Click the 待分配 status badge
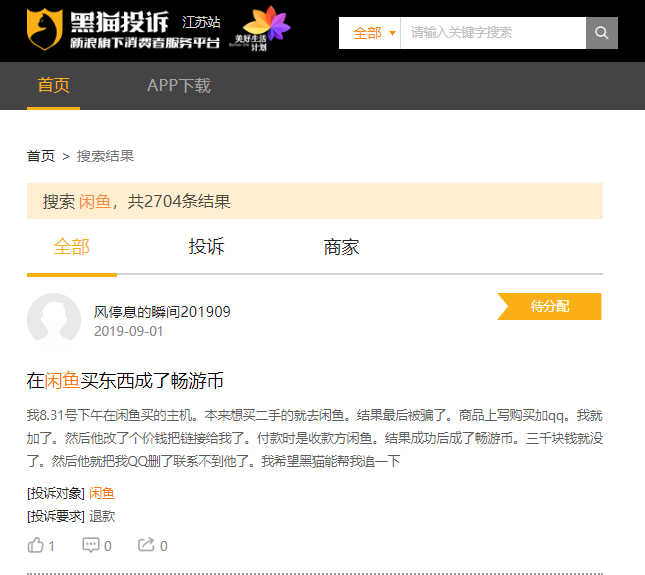Image resolution: width=645 pixels, height=575 pixels. 549,306
